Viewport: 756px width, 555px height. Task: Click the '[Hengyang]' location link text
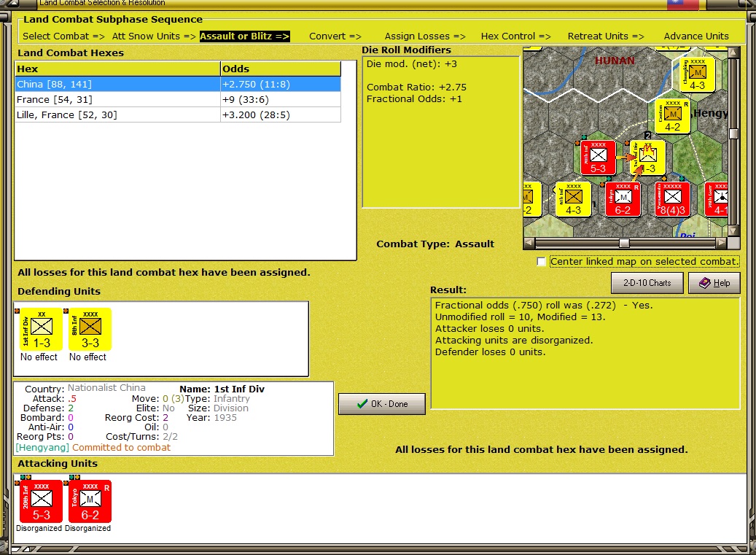coord(44,448)
